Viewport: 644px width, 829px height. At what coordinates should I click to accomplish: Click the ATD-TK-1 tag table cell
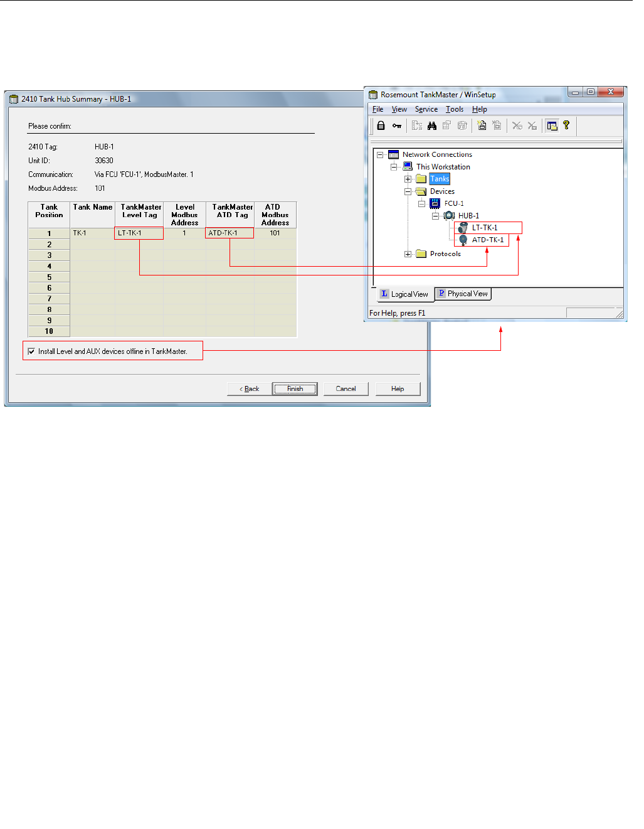point(230,233)
